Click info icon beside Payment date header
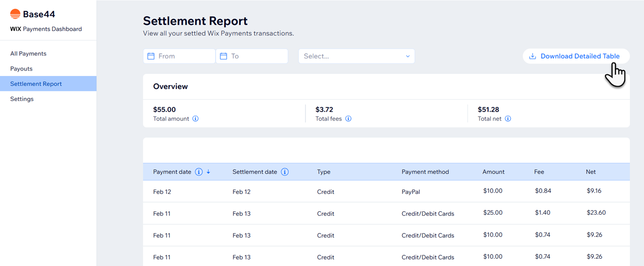644x266 pixels. coord(199,172)
